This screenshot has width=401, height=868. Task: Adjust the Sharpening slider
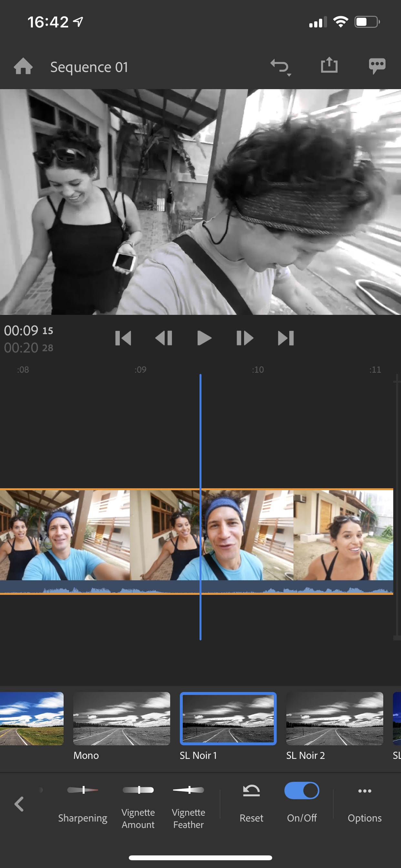click(83, 790)
